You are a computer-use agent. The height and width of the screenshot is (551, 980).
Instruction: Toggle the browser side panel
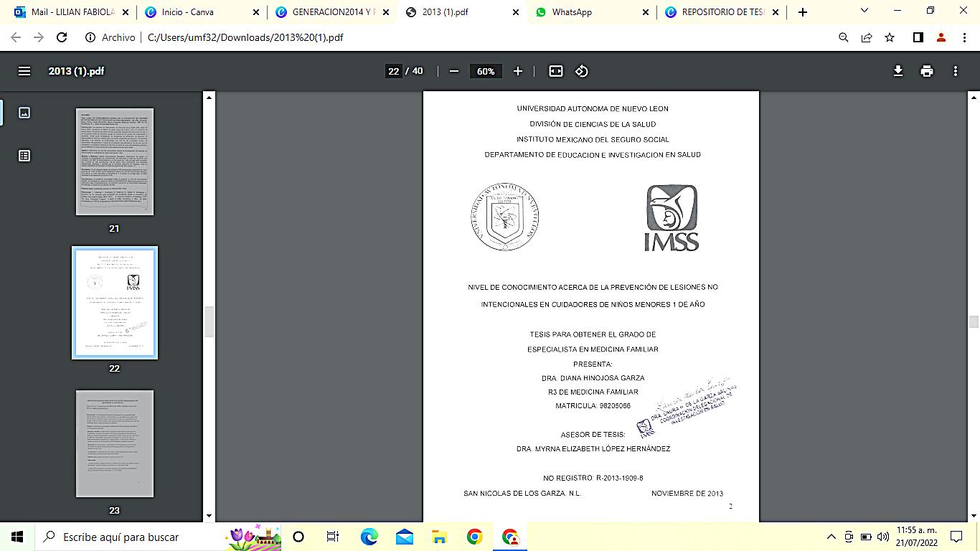pos(918,37)
